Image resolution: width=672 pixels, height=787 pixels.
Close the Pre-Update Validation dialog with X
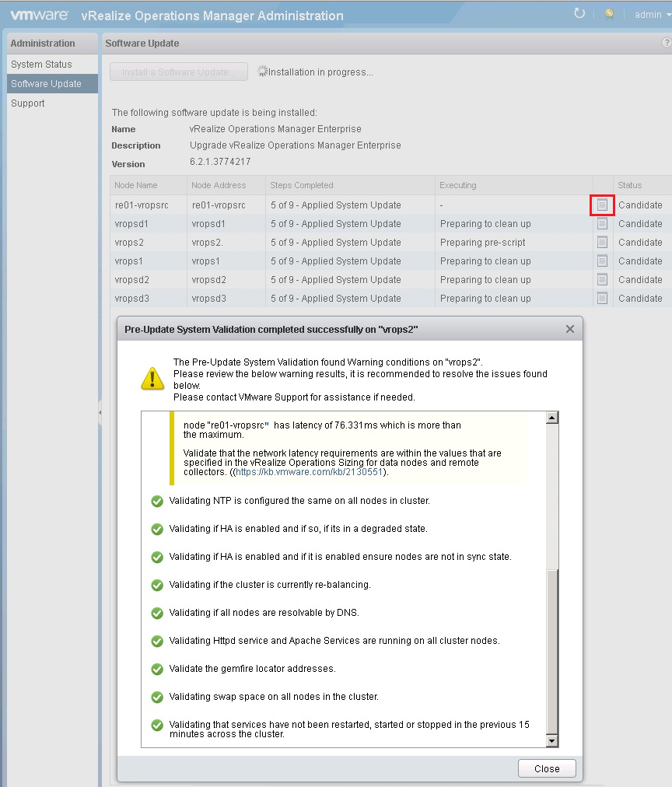(x=569, y=329)
